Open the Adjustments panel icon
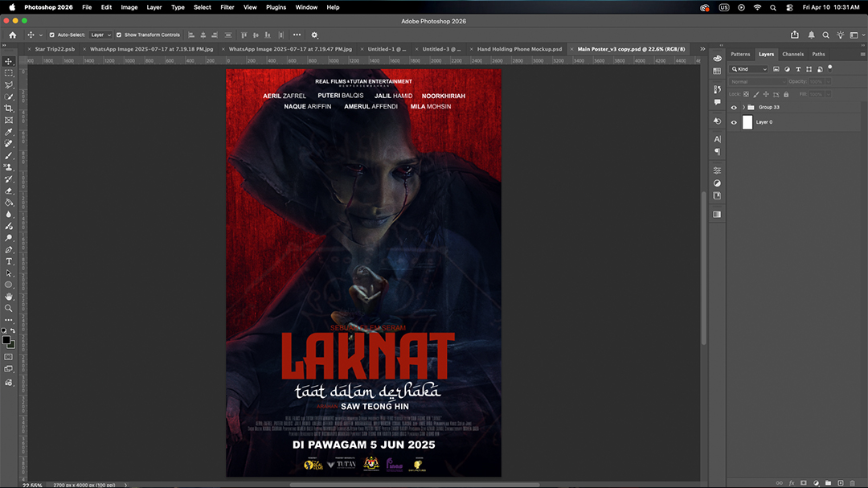Screen dimensions: 868x488 (717, 183)
